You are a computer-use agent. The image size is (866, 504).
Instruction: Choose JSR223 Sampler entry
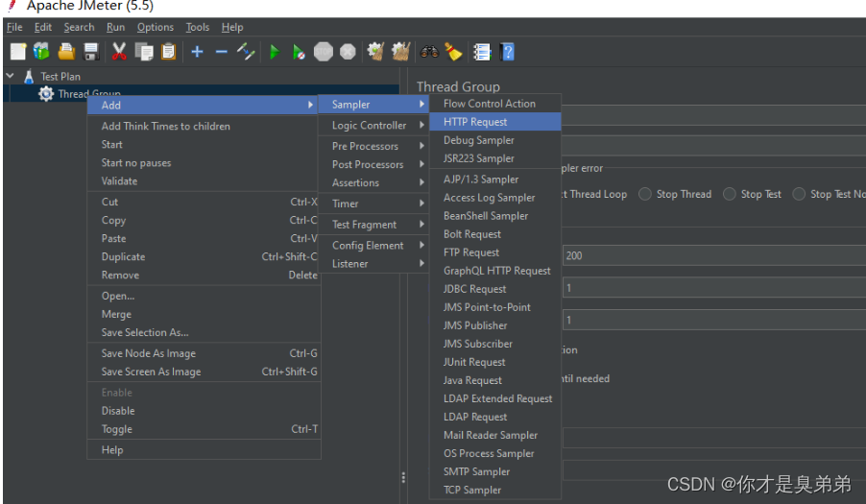coord(495,157)
